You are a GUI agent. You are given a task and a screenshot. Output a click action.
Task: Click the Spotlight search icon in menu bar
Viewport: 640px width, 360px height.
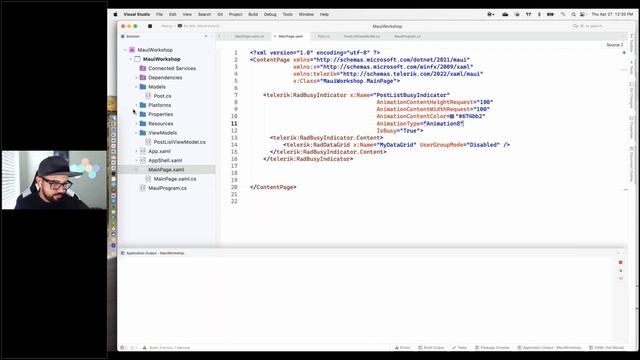point(573,14)
